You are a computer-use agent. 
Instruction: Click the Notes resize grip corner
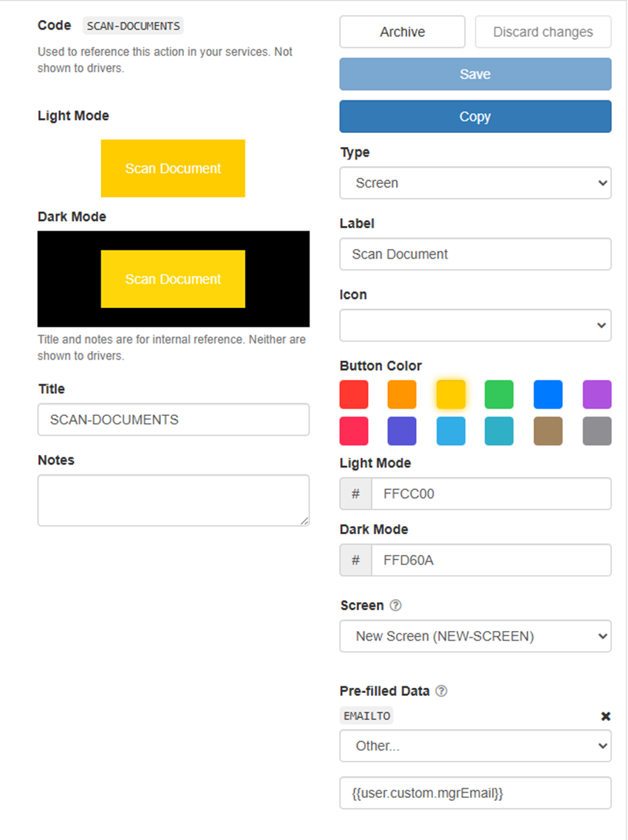304,521
